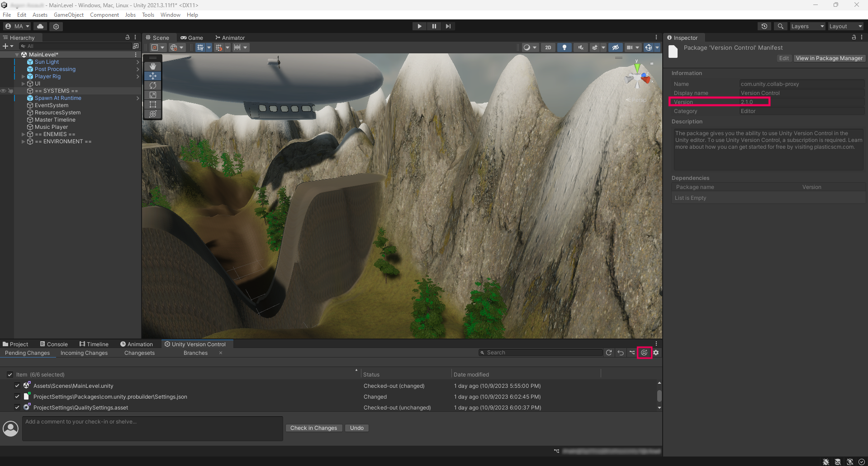Switch to the Incoming Changes tab
This screenshot has height=466, width=868.
pyautogui.click(x=84, y=353)
